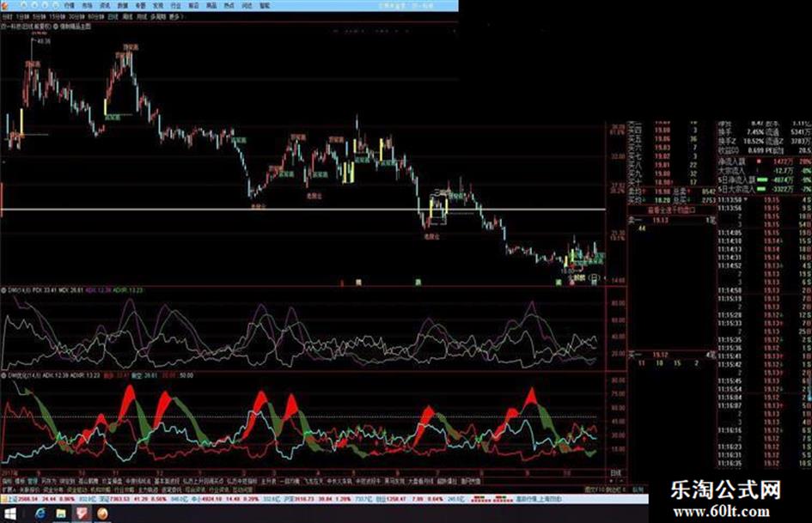Click the round icon beside the first DMI panel title

3,290
